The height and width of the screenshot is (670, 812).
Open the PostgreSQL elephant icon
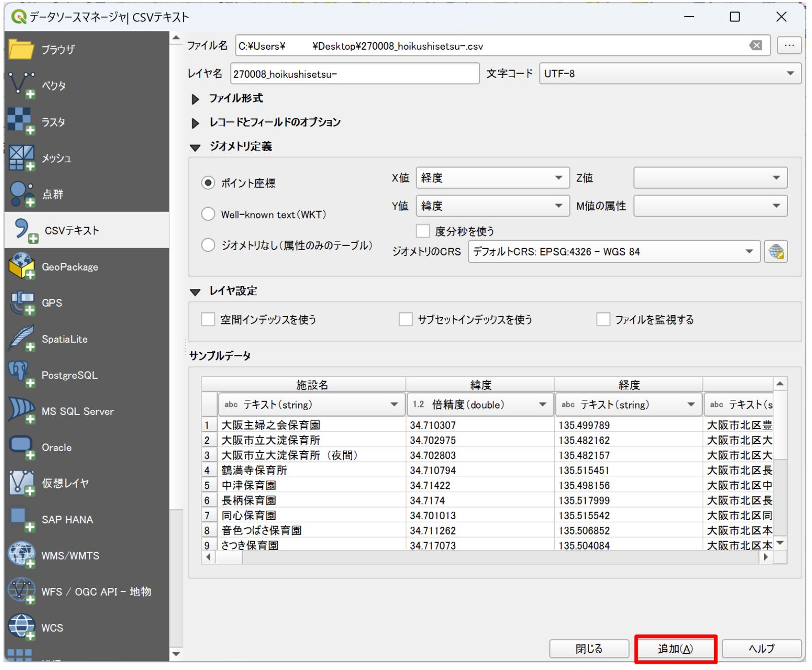[x=21, y=375]
